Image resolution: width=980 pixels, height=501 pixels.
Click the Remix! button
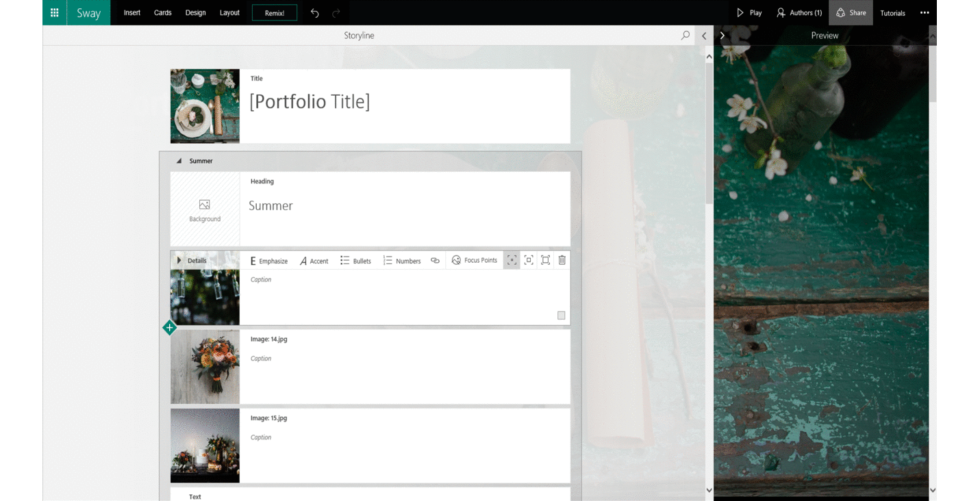pyautogui.click(x=274, y=12)
